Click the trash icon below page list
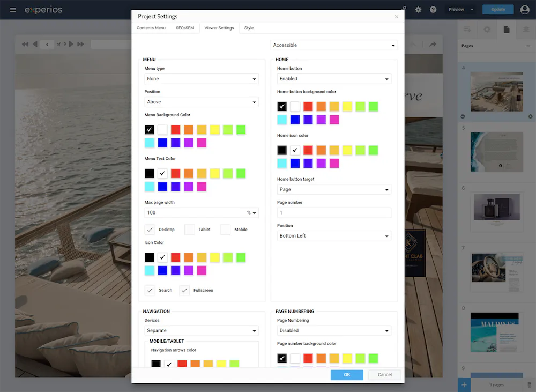 tap(529, 385)
